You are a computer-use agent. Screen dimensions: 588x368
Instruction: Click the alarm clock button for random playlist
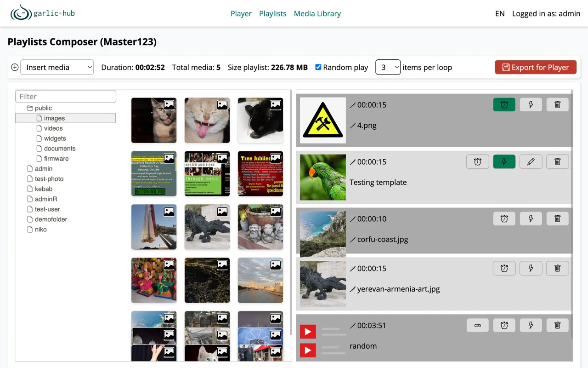504,325
